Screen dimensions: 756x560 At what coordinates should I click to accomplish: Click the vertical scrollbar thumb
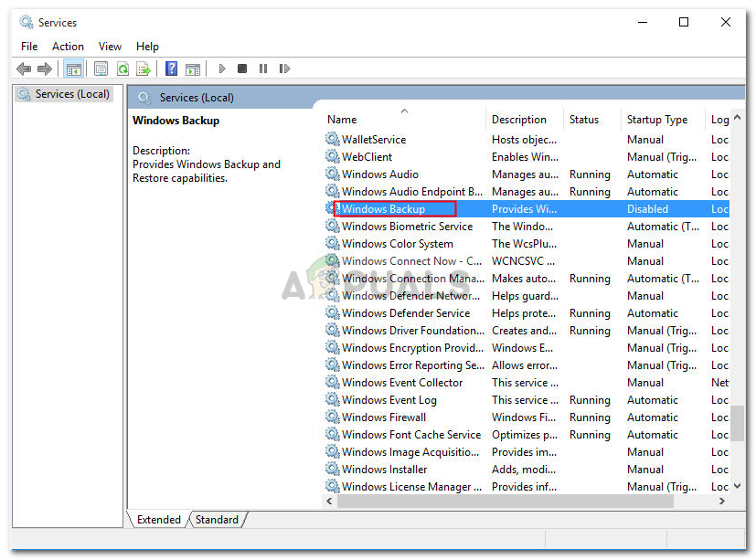tap(737, 423)
